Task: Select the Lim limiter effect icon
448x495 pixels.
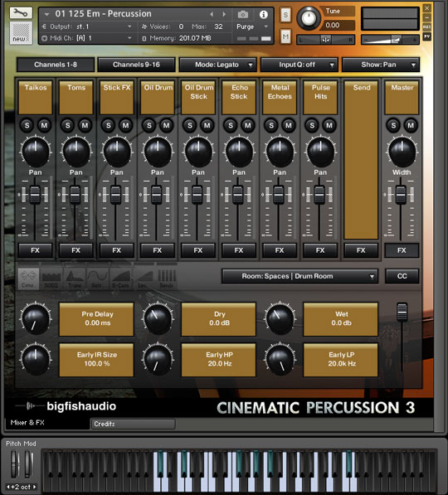Action: point(144,279)
